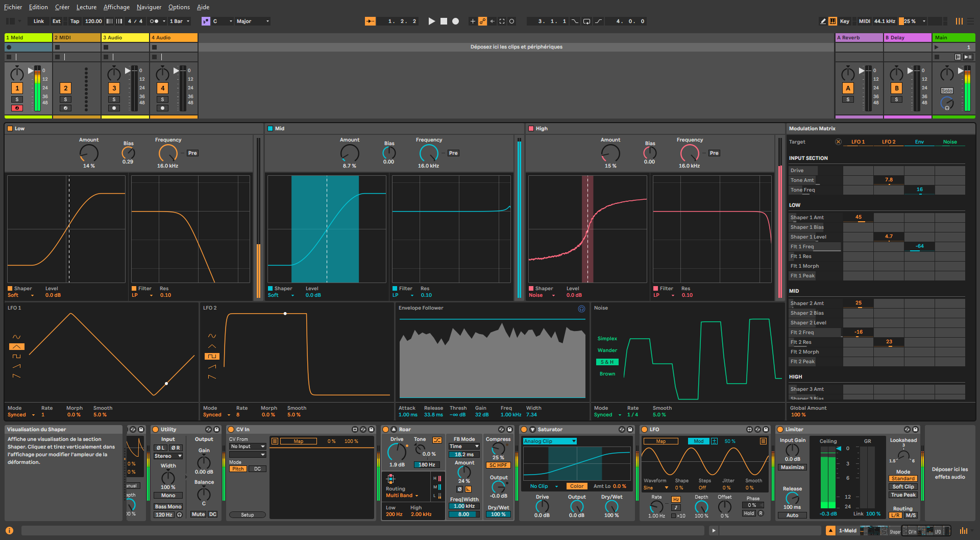Click the Modulation Matrix clear X icon
The image size is (980, 540).
(x=838, y=142)
